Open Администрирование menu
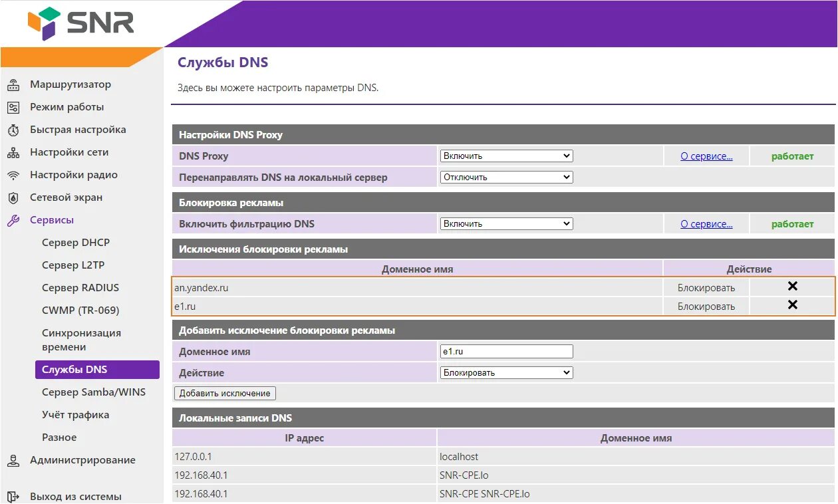Image resolution: width=838 pixels, height=504 pixels. click(82, 460)
